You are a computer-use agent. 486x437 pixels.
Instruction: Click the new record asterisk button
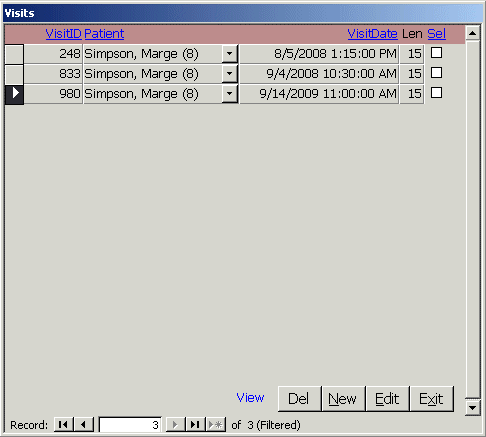click(216, 425)
